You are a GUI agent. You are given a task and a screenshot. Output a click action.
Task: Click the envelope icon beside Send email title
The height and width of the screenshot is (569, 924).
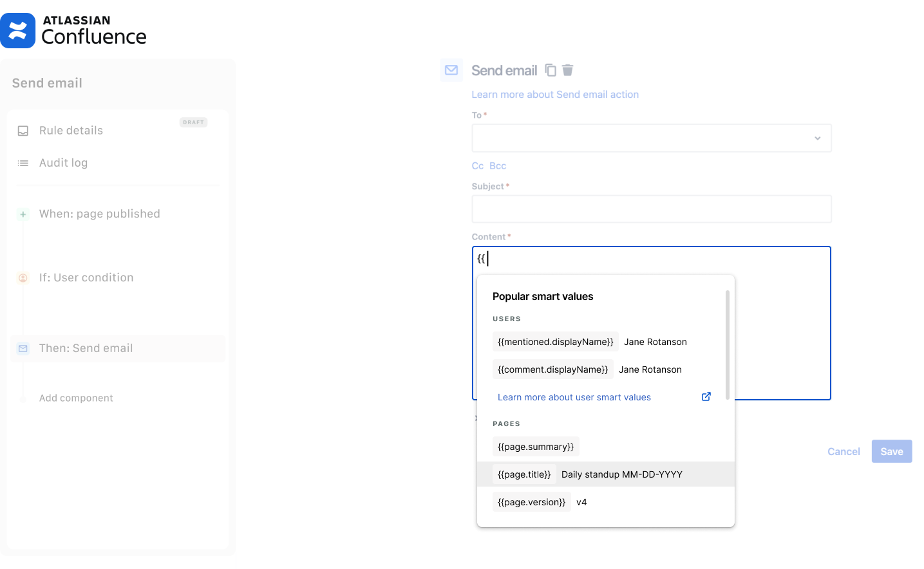coord(451,70)
